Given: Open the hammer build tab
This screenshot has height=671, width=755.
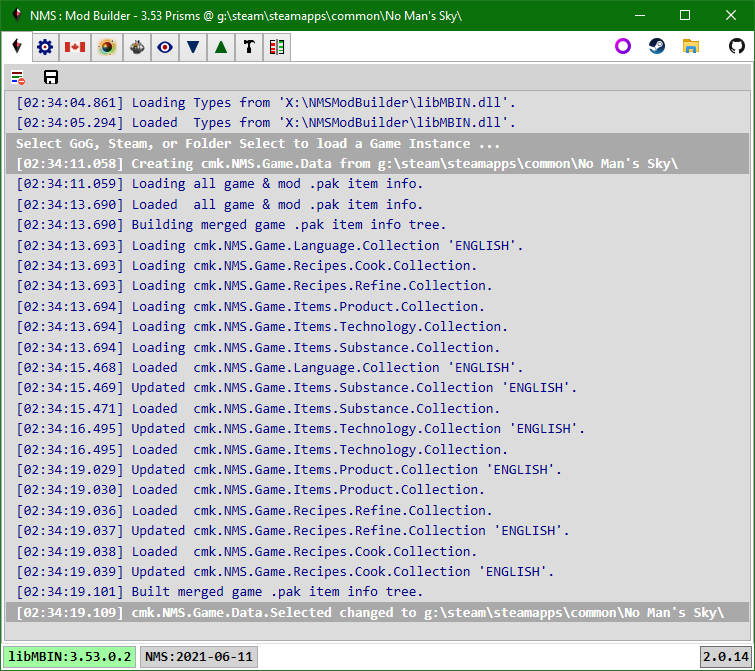Looking at the screenshot, I should [249, 47].
